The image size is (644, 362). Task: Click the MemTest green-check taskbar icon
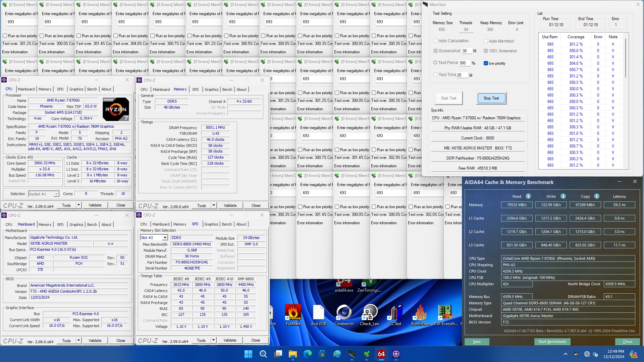367,354
